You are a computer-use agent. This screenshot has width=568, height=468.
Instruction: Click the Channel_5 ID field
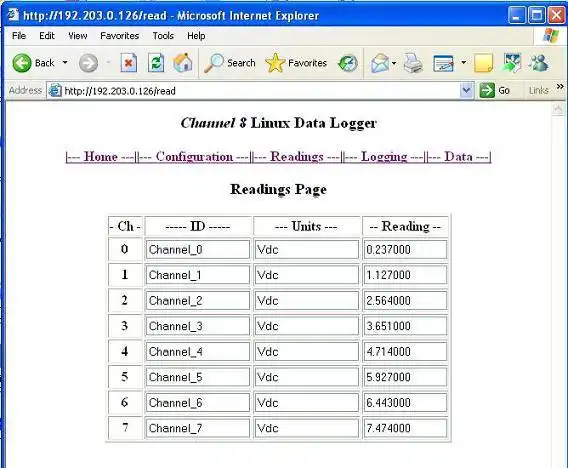pos(197,377)
